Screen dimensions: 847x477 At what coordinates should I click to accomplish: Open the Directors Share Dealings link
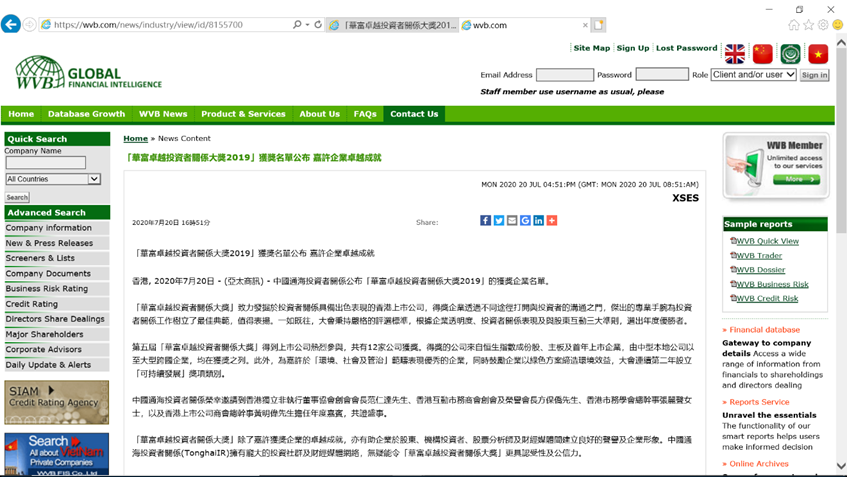[57, 319]
